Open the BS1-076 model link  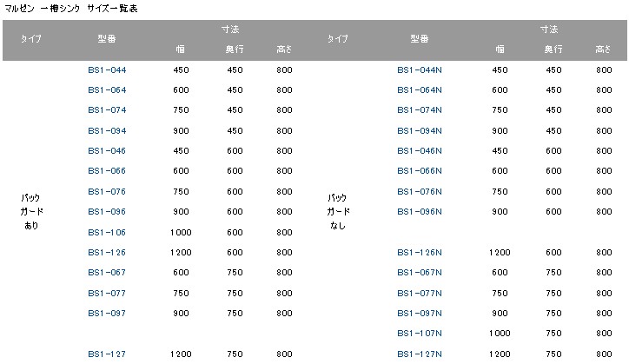point(107,192)
